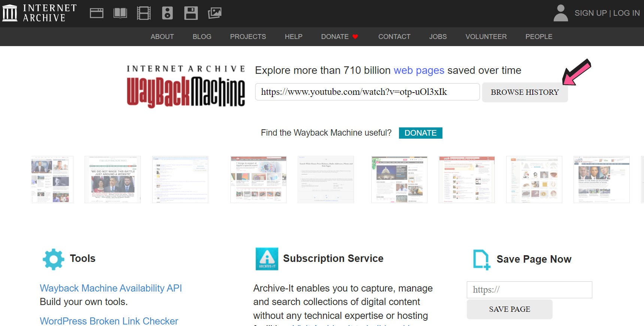644x326 pixels.
Task: Click the LOG IN link
Action: (x=626, y=13)
